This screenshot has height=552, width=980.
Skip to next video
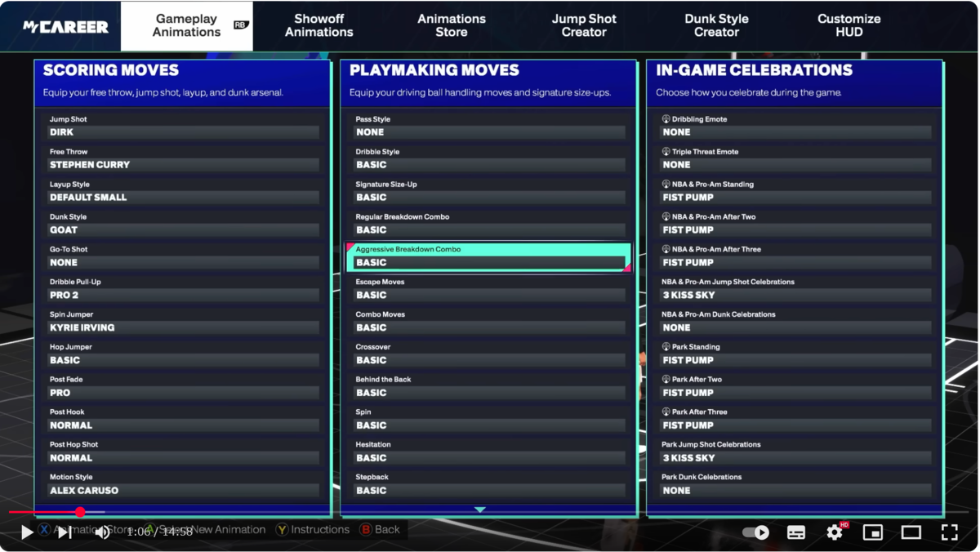tap(65, 532)
